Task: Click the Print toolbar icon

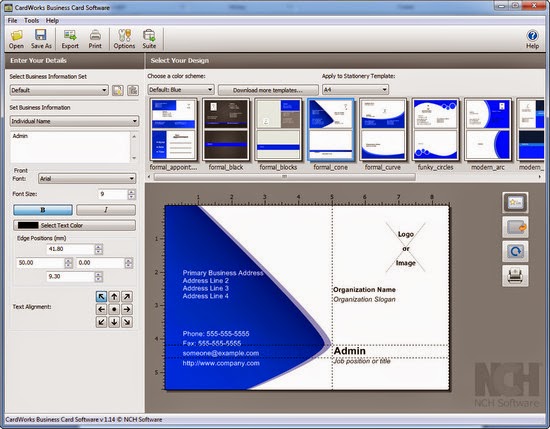Action: point(95,39)
